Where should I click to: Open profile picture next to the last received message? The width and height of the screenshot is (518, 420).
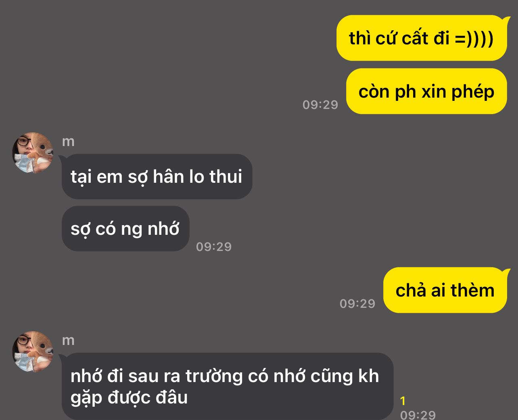pyautogui.click(x=33, y=352)
